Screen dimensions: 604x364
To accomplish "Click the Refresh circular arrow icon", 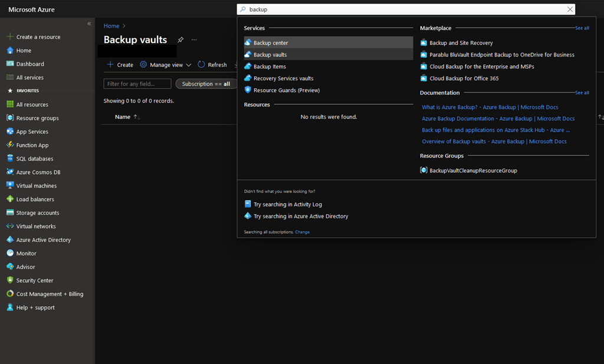I will click(201, 64).
